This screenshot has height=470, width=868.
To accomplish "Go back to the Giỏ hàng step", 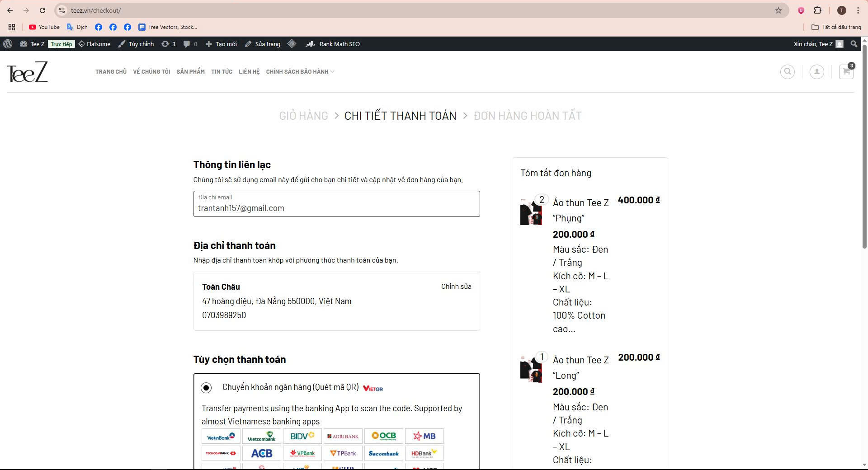I will pyautogui.click(x=303, y=116).
